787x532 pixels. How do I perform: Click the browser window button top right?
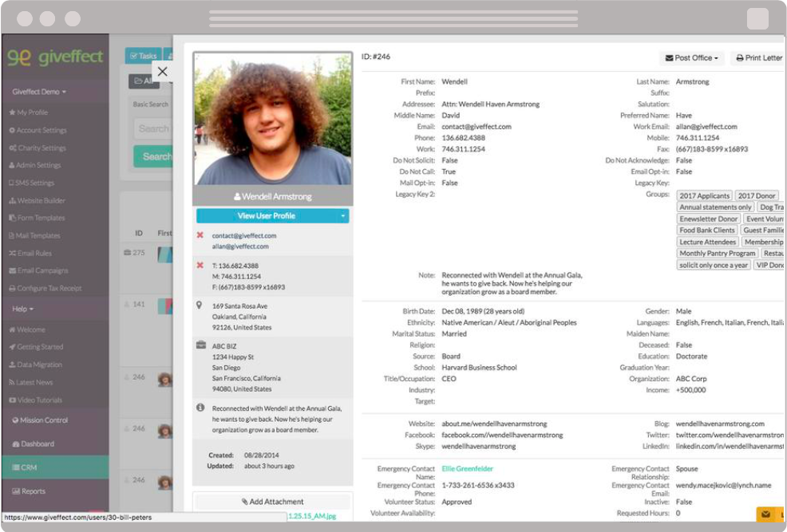(x=757, y=18)
